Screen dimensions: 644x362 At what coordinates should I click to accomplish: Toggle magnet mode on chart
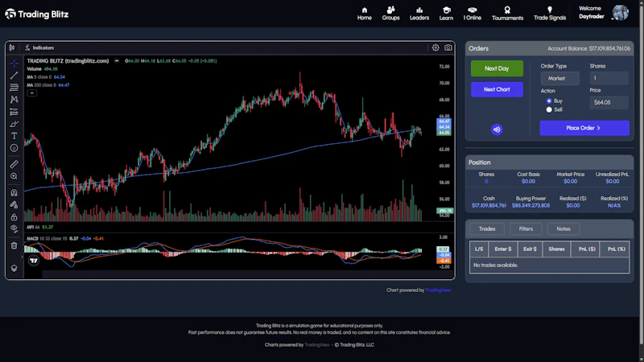click(x=14, y=192)
